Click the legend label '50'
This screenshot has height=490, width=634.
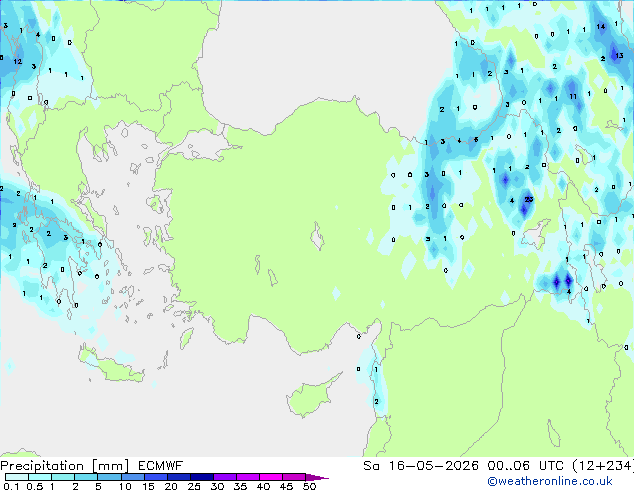[310, 486]
